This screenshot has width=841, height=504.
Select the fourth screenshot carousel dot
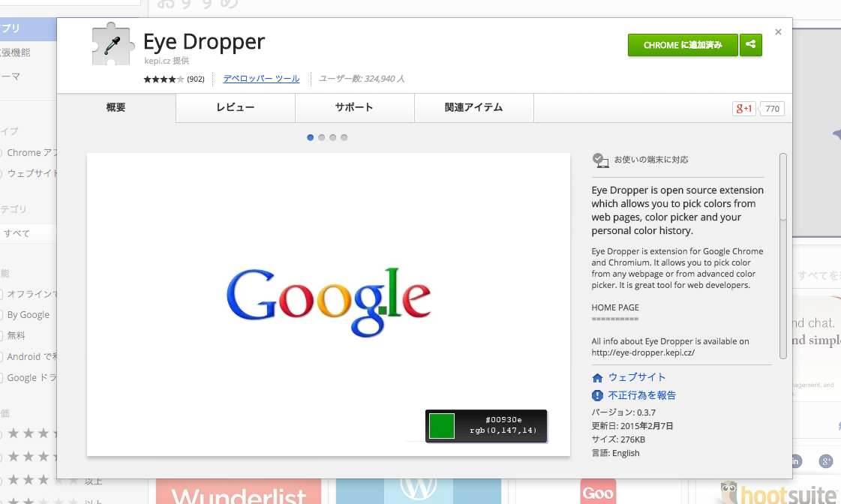(x=344, y=137)
